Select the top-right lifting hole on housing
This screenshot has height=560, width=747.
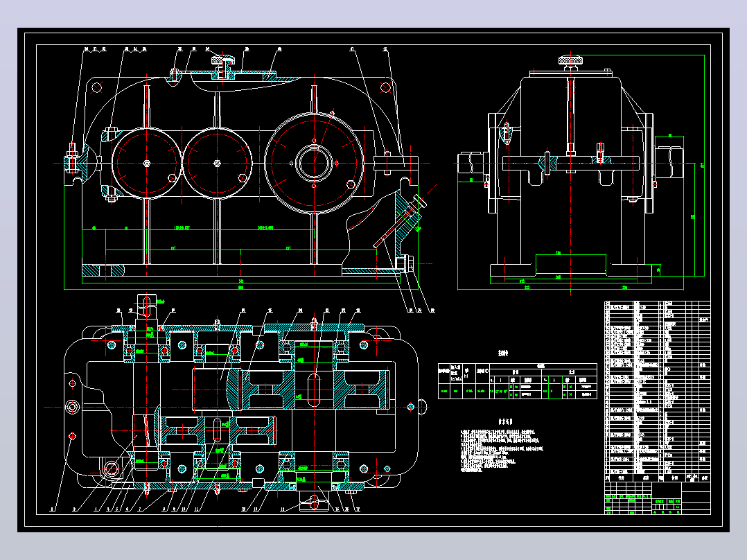pyautogui.click(x=385, y=87)
